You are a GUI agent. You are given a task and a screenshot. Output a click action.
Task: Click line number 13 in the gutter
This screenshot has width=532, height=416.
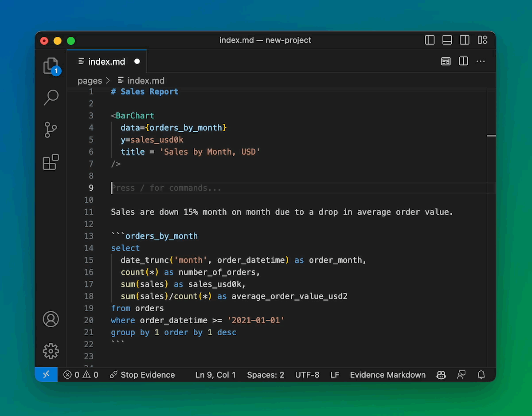(x=89, y=236)
